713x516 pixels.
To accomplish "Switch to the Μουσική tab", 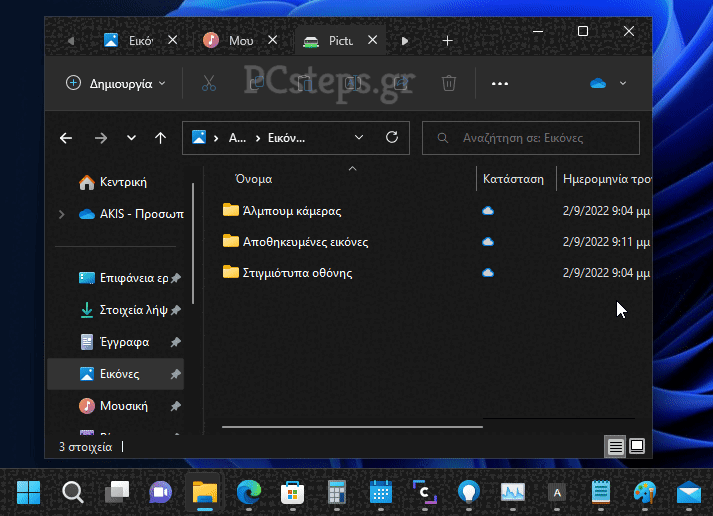I will (x=232, y=41).
